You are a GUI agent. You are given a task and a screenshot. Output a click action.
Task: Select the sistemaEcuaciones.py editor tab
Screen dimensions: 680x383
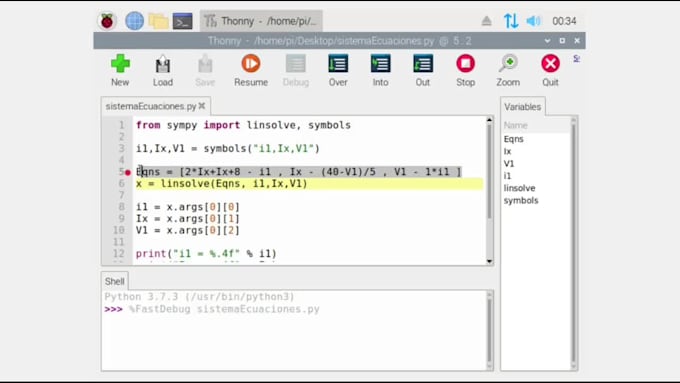[151, 106]
